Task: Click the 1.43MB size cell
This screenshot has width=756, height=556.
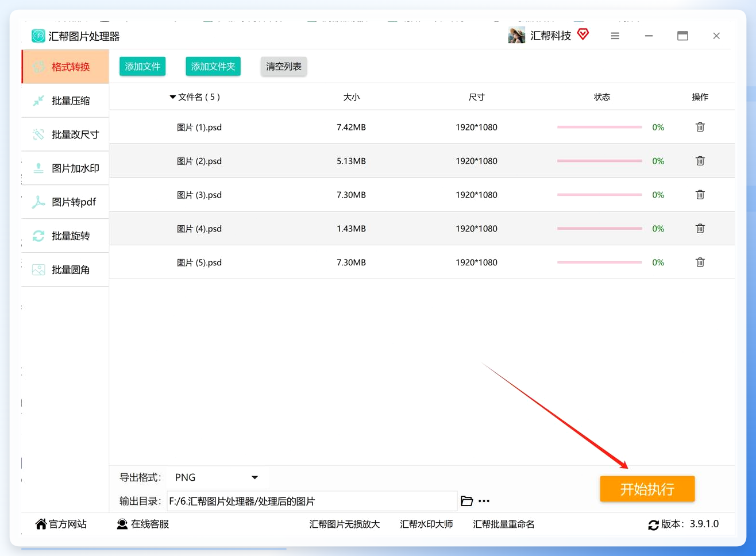Action: pyautogui.click(x=351, y=229)
